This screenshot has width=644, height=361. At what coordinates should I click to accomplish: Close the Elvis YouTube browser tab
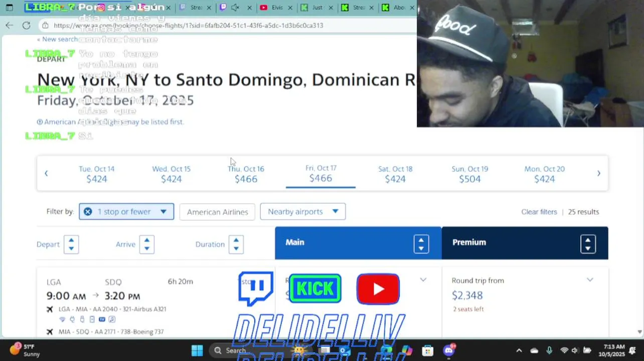[290, 8]
